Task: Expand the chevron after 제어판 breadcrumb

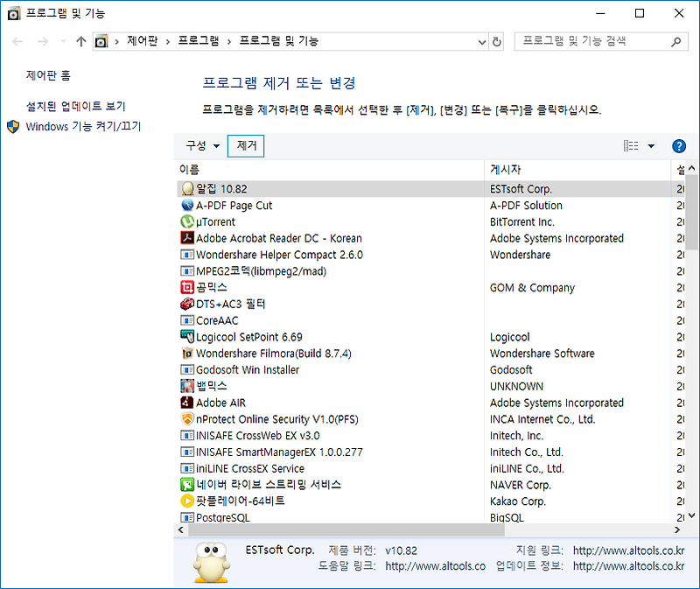Action: click(168, 41)
